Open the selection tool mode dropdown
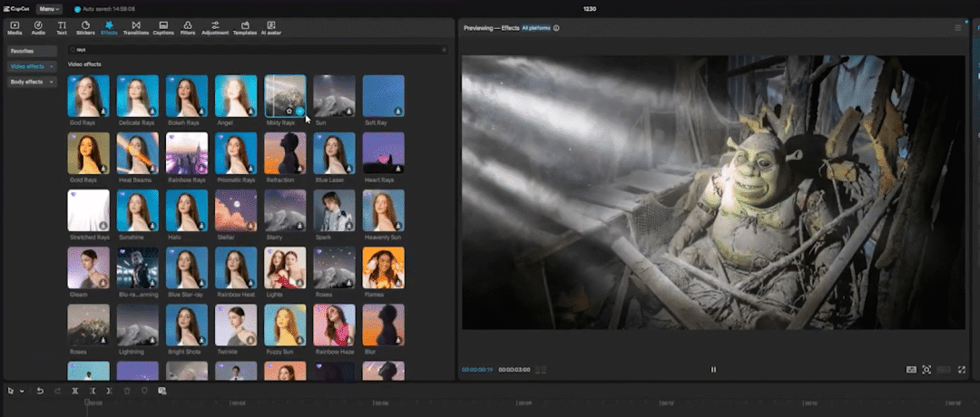This screenshot has height=417, width=980. tap(23, 391)
